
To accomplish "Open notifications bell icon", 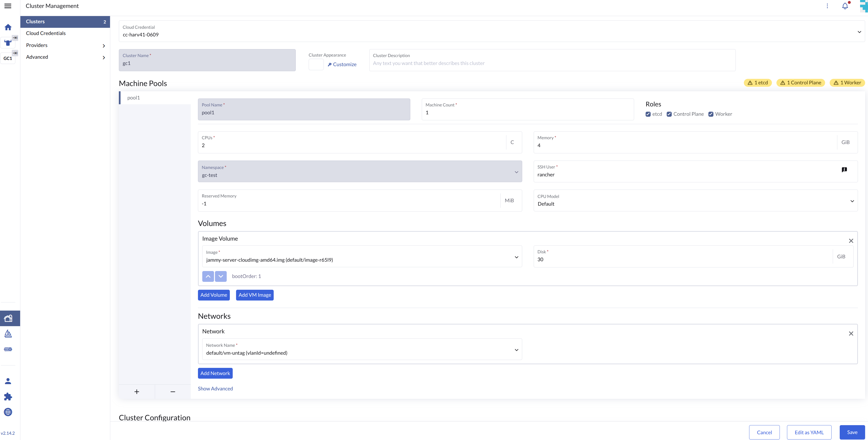I will 845,6.
